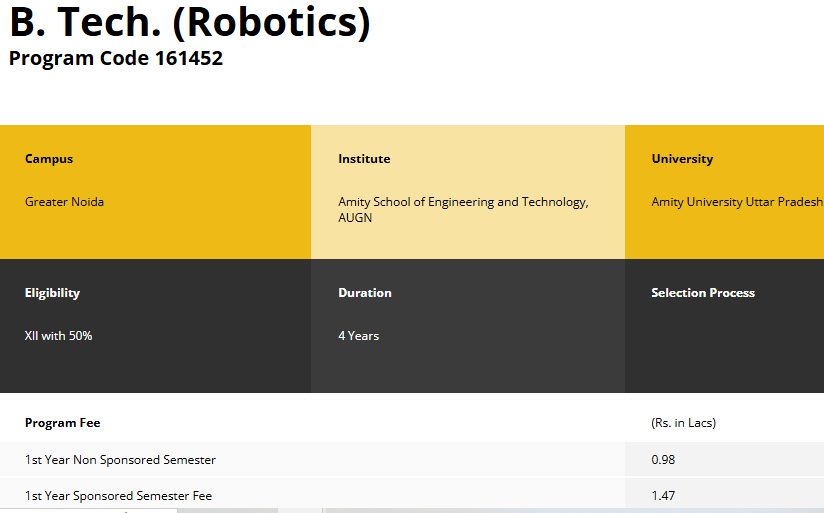This screenshot has height=513, width=824.
Task: Select 1st Year Non Sponsored Semester row label
Action: [120, 460]
